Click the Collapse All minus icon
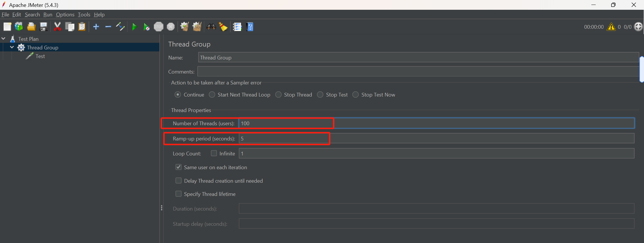Viewport: 644px width, 243px height. tap(108, 27)
